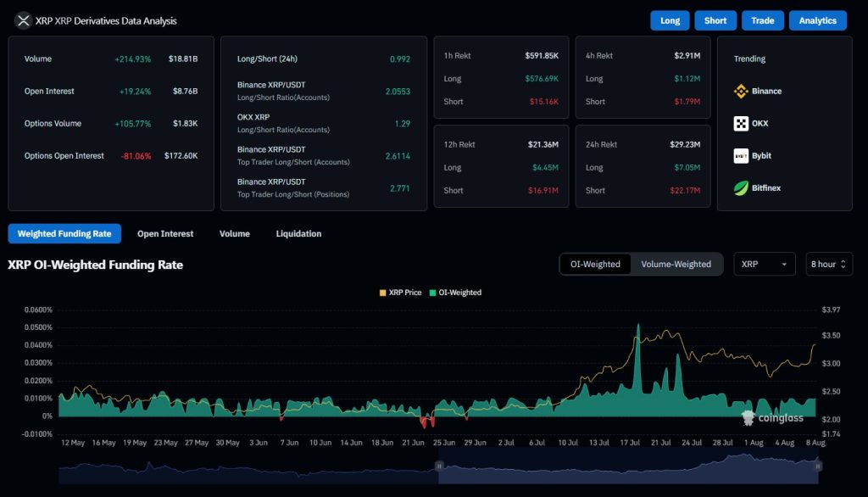Click the OKX exchange name in Trending
This screenshot has width=868, height=497.
tap(760, 124)
